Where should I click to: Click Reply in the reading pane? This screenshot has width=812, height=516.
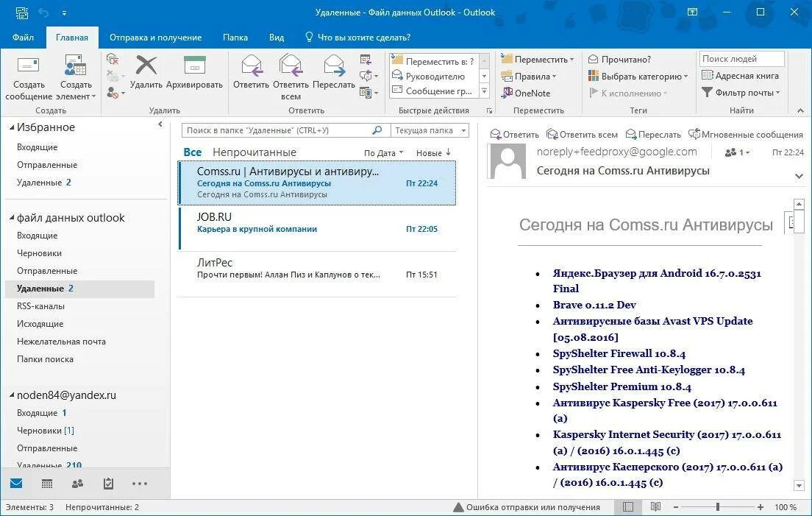[x=515, y=135]
